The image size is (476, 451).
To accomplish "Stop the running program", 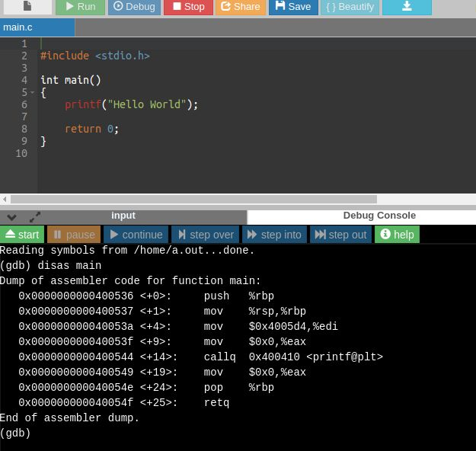I will pos(188,7).
